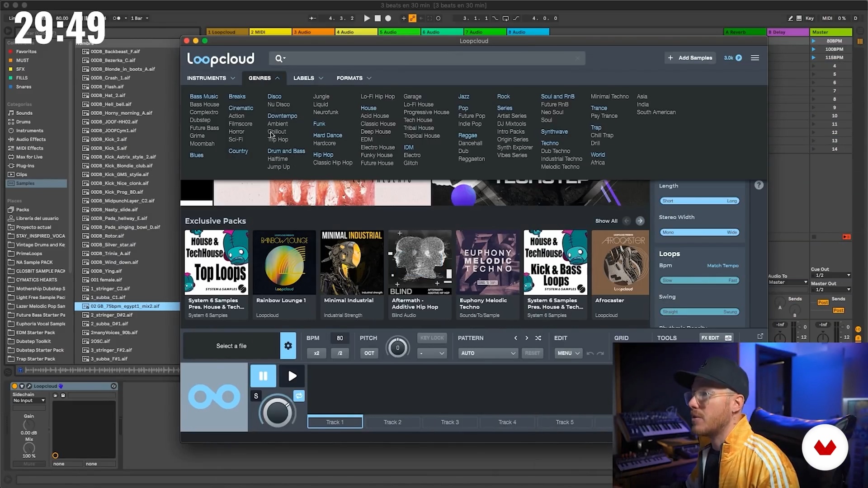Toggle the OCT pitch button

(x=369, y=353)
